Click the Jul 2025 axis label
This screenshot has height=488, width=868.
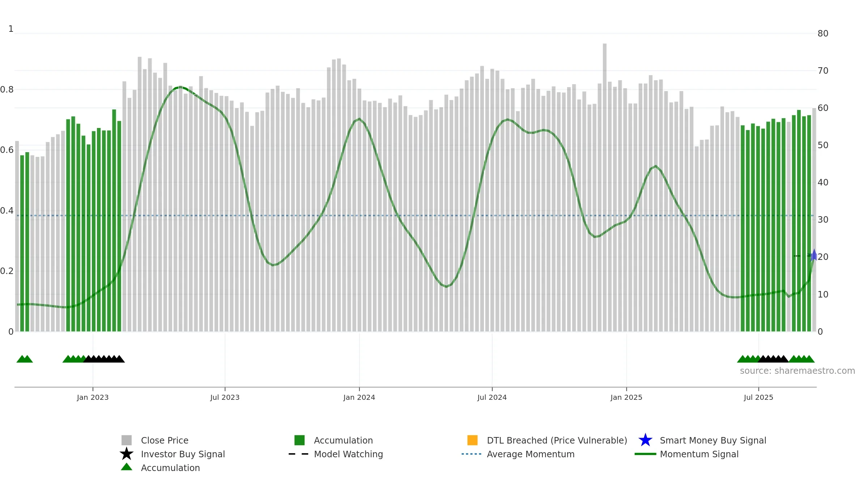coord(758,397)
